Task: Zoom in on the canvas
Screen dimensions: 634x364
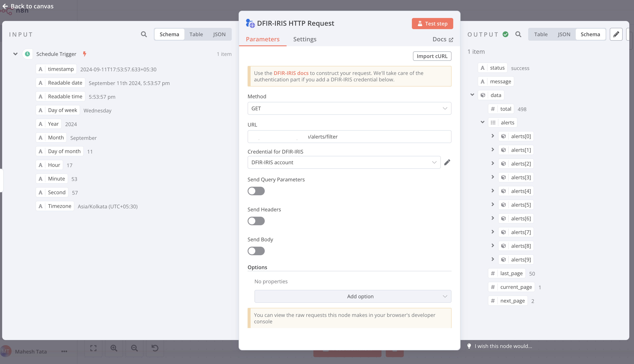Action: pos(114,348)
